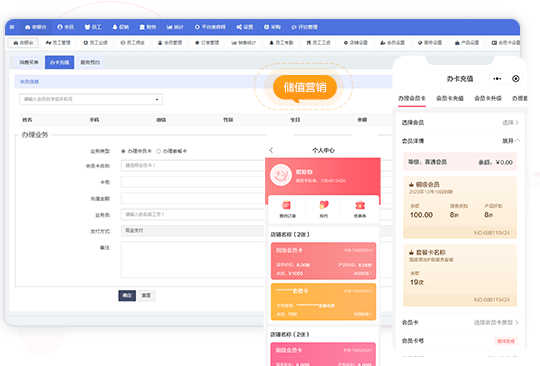The height and width of the screenshot is (366, 540).
Task: Open the 员工 menu in the blue bar
Action: pos(93,27)
